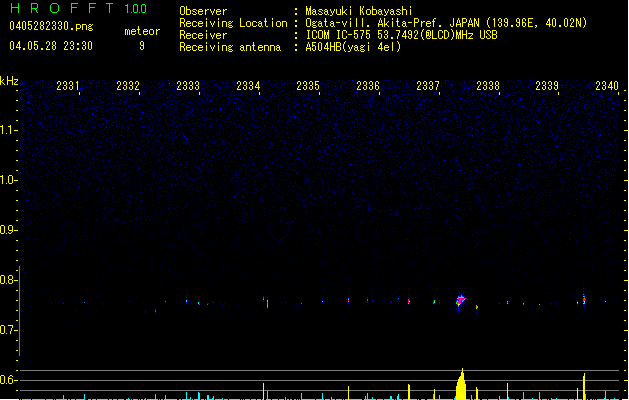Click time axis marker 2340
629x400 pixels.
(607, 85)
